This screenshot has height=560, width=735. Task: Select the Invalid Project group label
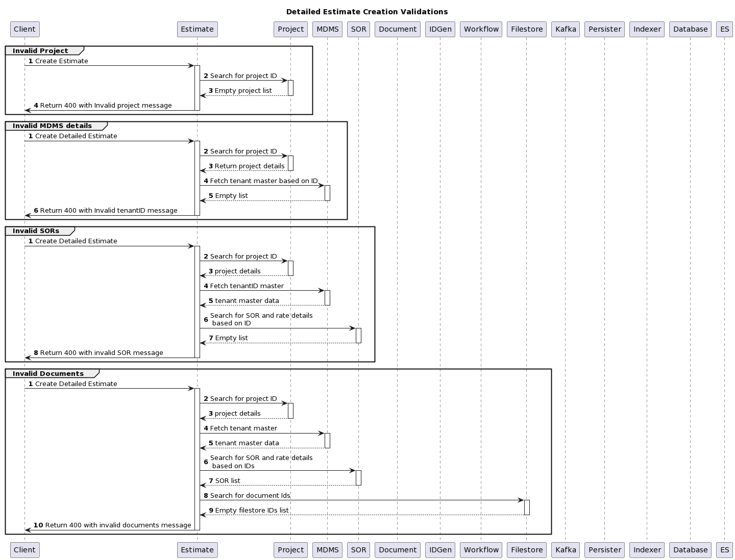pos(40,51)
